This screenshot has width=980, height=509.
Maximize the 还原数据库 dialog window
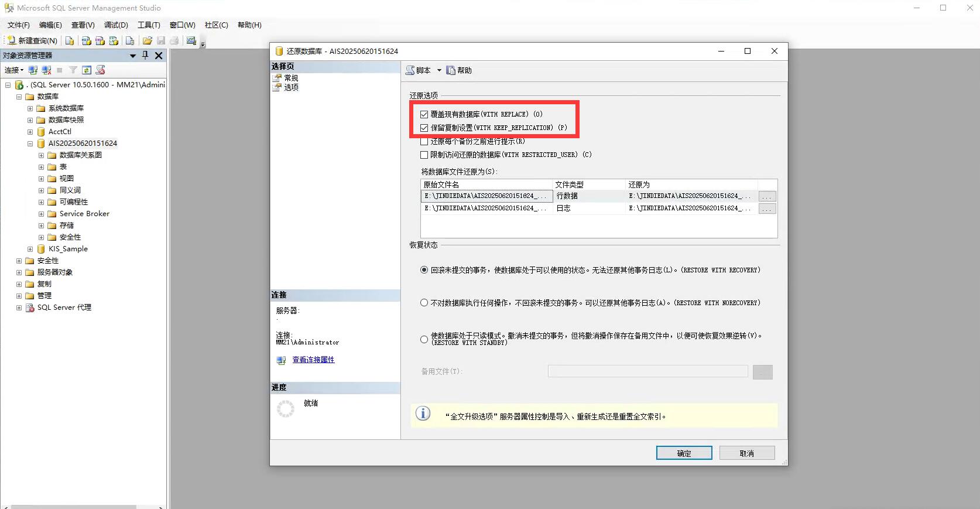(x=748, y=51)
